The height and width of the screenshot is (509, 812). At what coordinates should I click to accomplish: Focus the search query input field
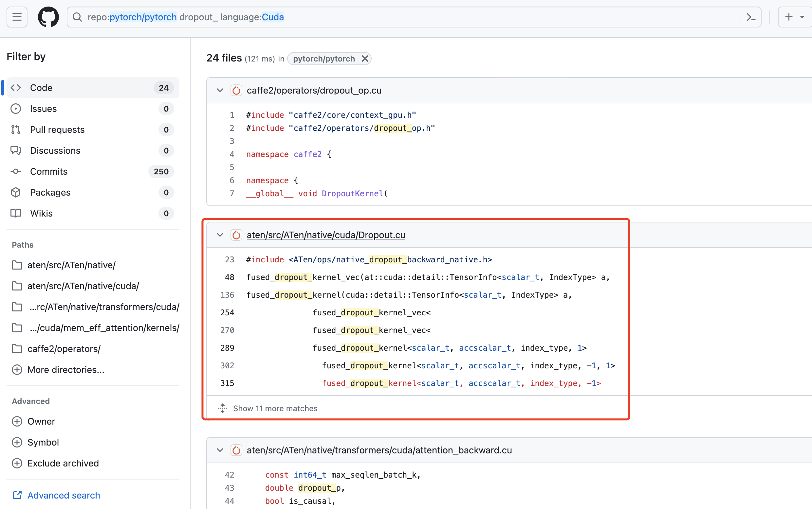[414, 17]
